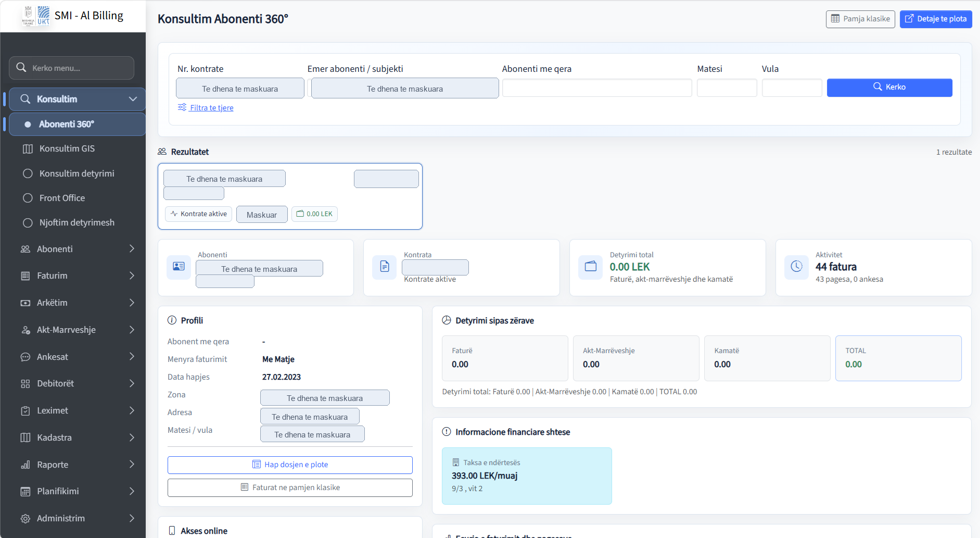
Task: Click the blue Kerko search button
Action: [x=889, y=87]
